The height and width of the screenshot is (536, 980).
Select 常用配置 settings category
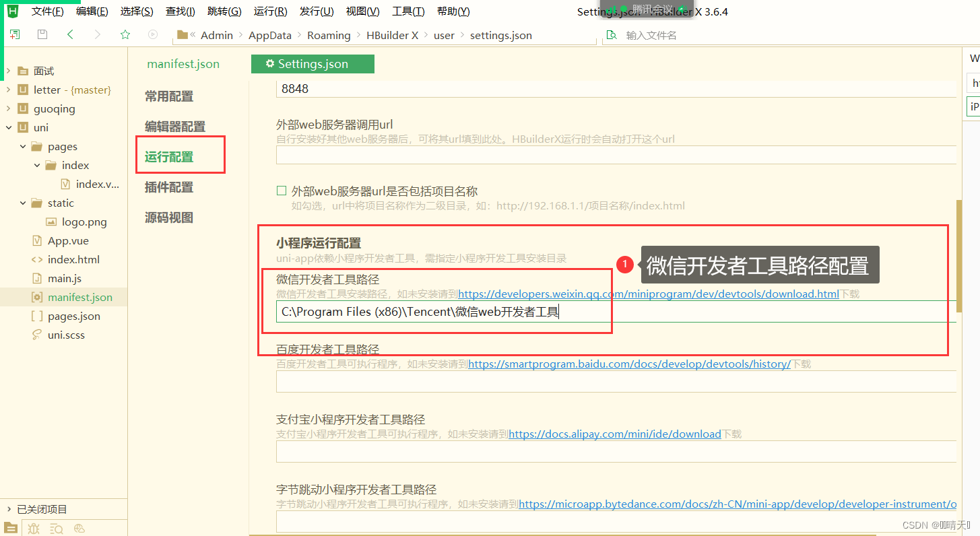coord(169,96)
